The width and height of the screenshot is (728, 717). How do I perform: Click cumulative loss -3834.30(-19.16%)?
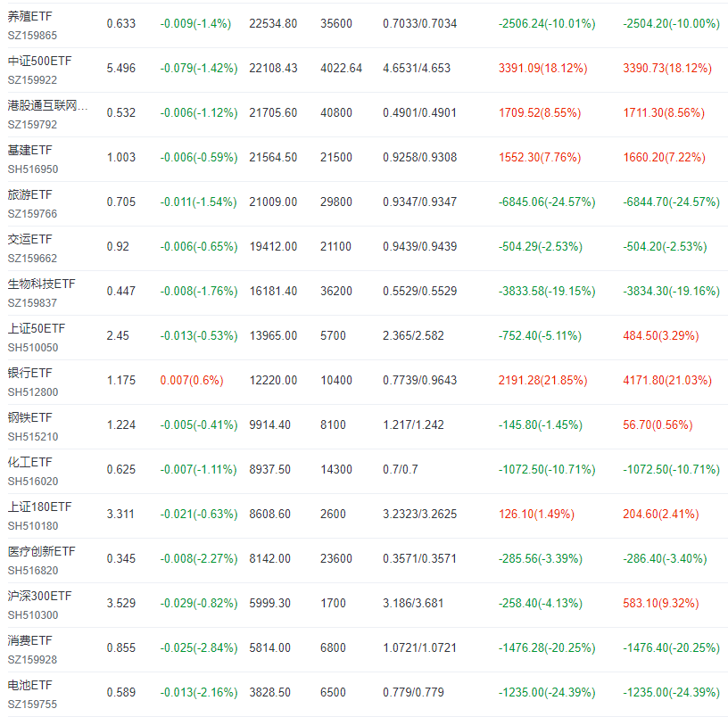(672, 291)
